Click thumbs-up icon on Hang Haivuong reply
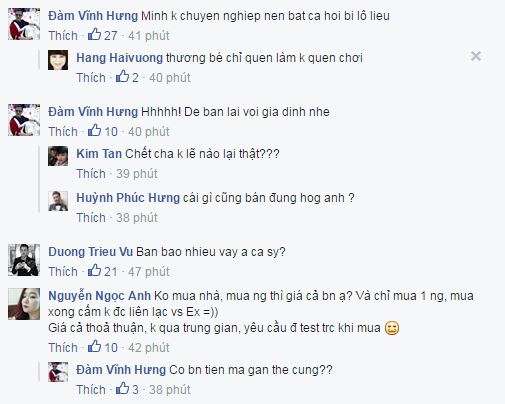 [122, 77]
